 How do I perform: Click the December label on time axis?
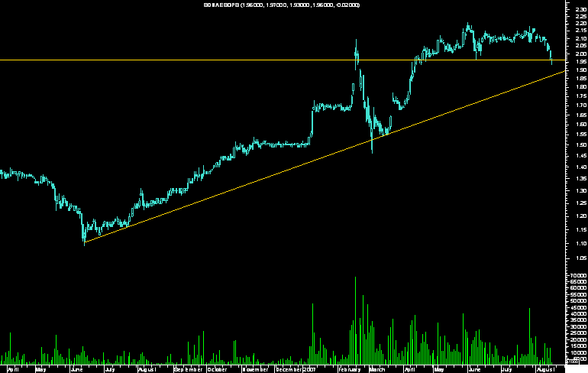289,369
